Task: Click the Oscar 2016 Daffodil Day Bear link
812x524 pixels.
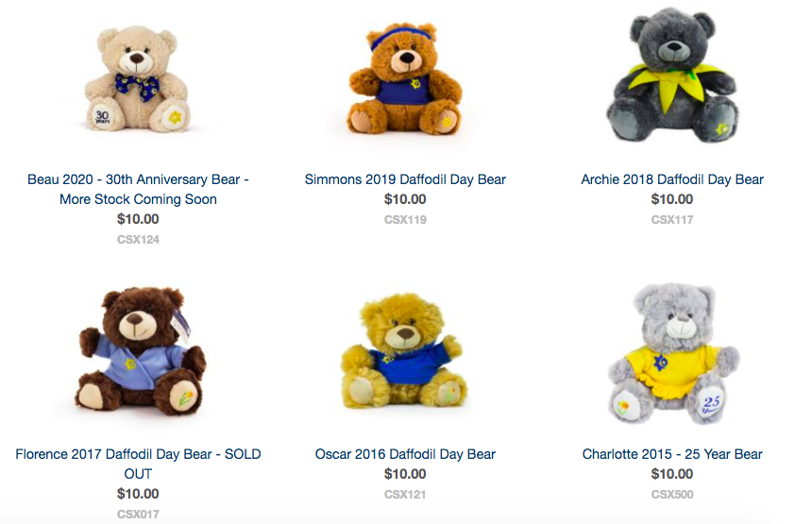Action: point(405,454)
